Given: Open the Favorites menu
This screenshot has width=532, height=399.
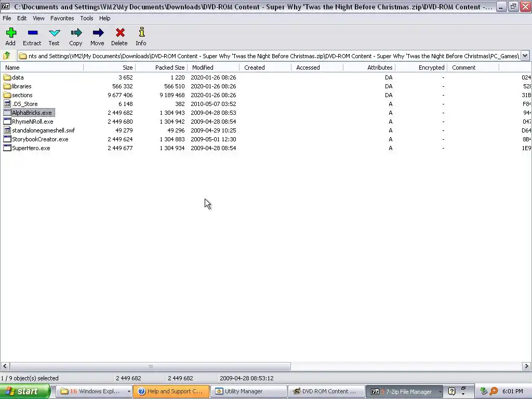Looking at the screenshot, I should [x=62, y=18].
